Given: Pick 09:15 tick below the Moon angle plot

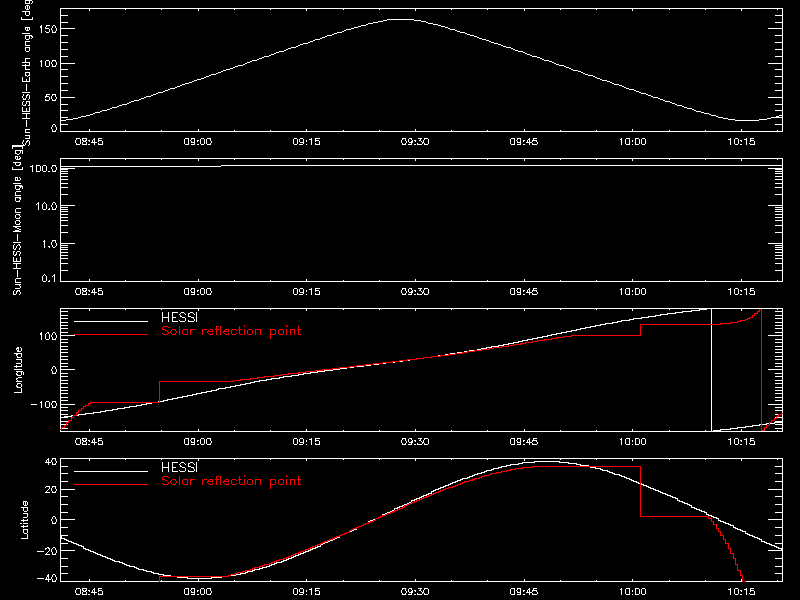Looking at the screenshot, I should pos(306,292).
